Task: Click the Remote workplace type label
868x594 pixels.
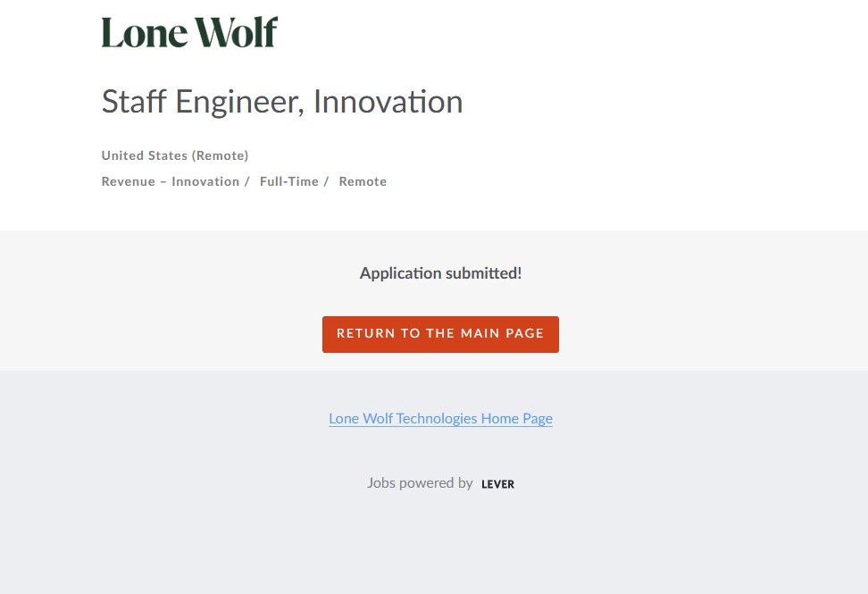Action: 363,181
